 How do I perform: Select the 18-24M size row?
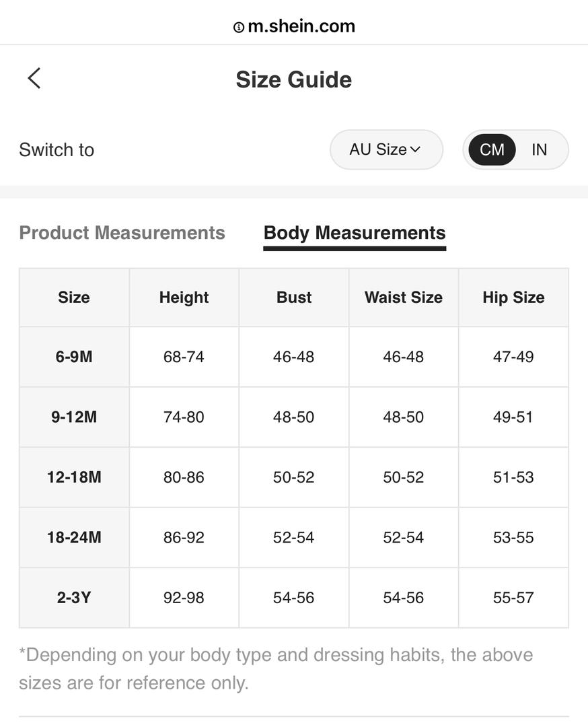point(294,537)
